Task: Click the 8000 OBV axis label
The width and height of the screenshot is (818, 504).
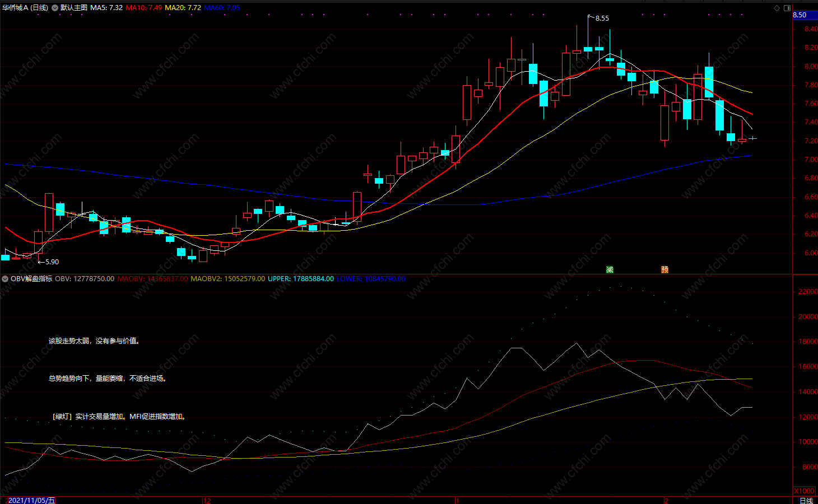Action: pyautogui.click(x=810, y=466)
